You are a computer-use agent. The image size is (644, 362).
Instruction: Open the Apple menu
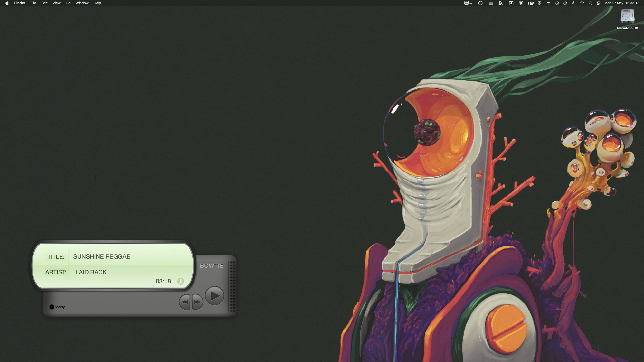tap(7, 3)
